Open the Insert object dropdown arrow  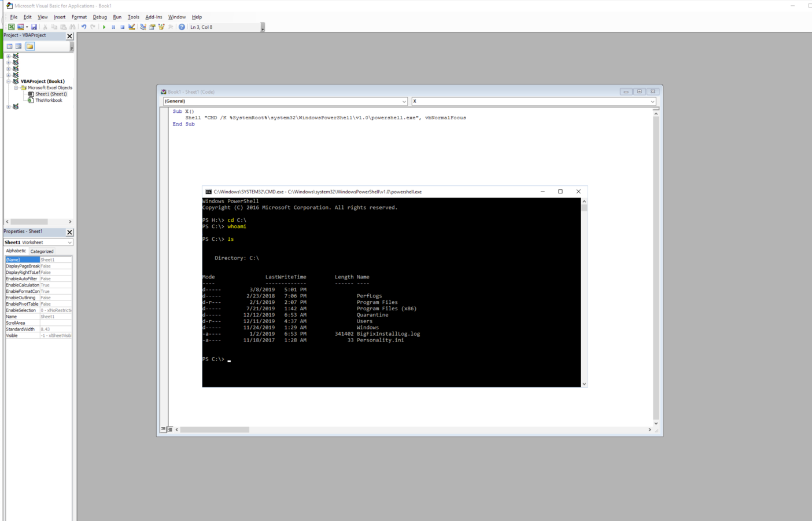click(27, 27)
